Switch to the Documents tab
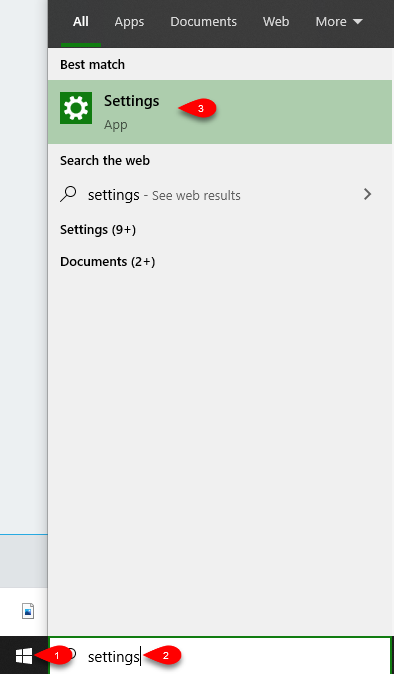Image resolution: width=394 pixels, height=674 pixels. [203, 21]
